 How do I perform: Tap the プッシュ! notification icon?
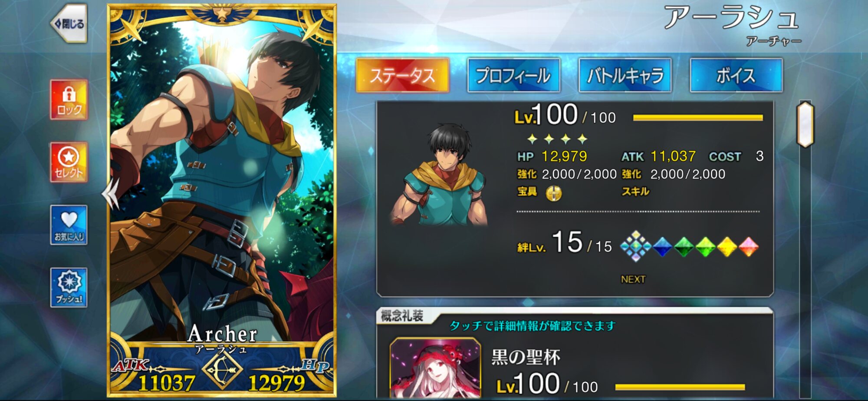click(x=69, y=288)
